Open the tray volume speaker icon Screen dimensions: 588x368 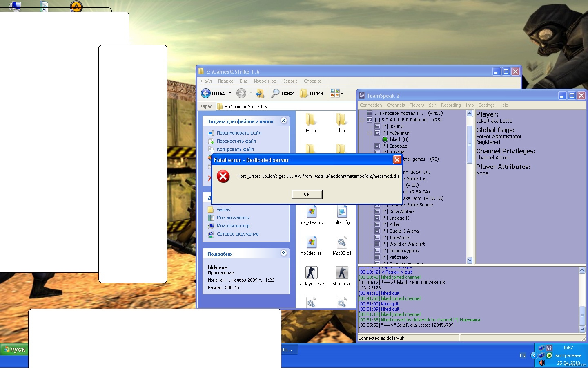tap(542, 363)
